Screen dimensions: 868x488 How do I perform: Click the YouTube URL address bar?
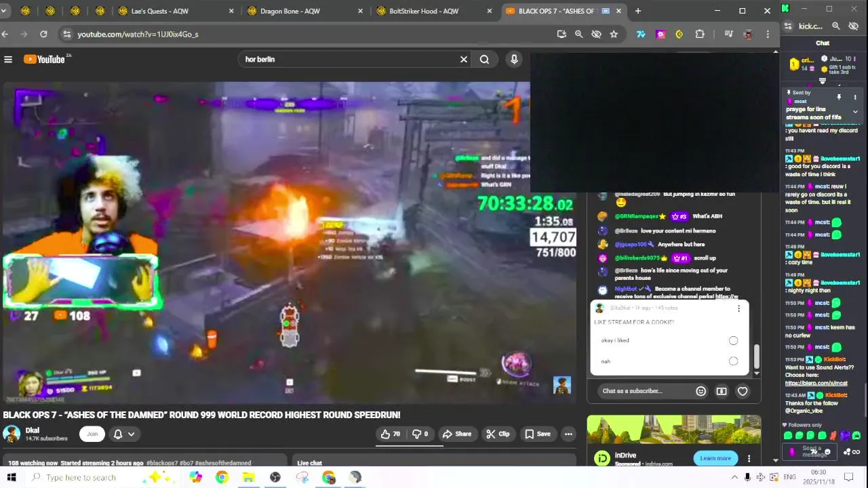312,34
